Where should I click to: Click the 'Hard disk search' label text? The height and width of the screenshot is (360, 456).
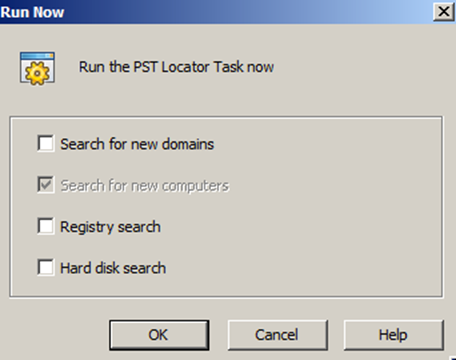113,268
